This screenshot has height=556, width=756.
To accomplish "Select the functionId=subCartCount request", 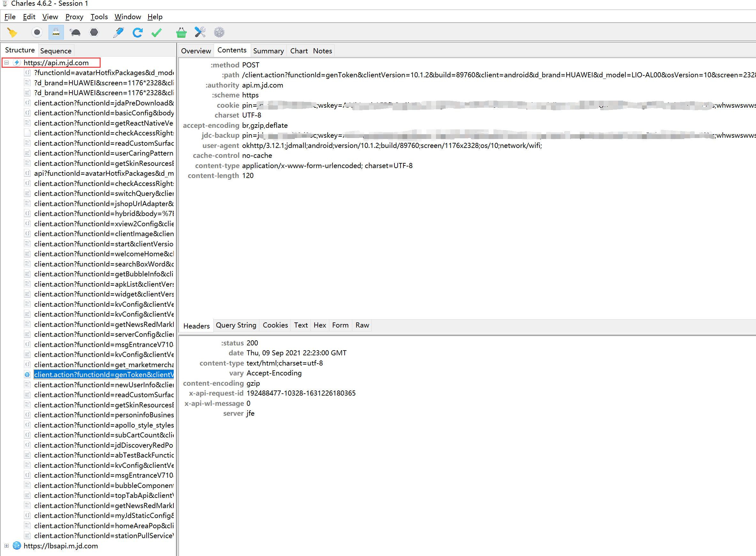I will [103, 435].
